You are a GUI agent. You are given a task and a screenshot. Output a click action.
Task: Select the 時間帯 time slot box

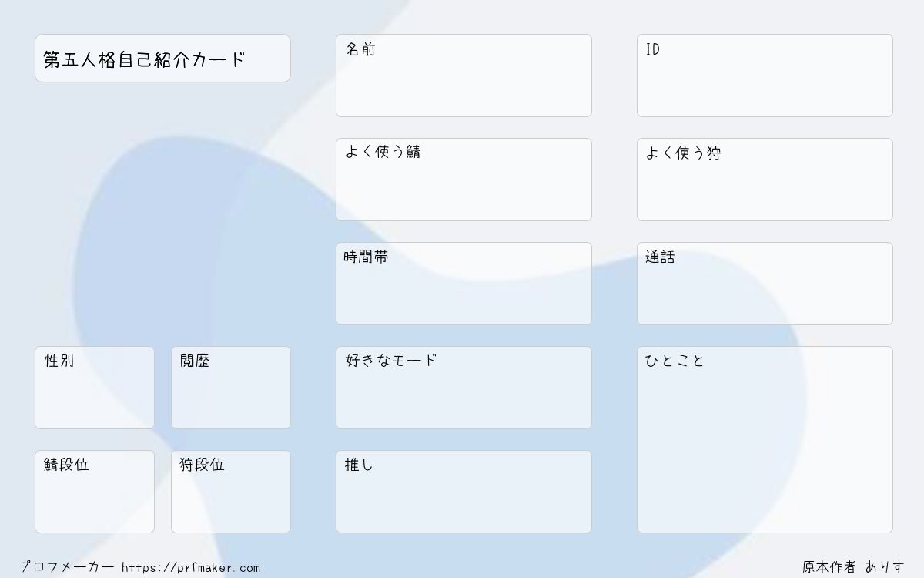(464, 284)
